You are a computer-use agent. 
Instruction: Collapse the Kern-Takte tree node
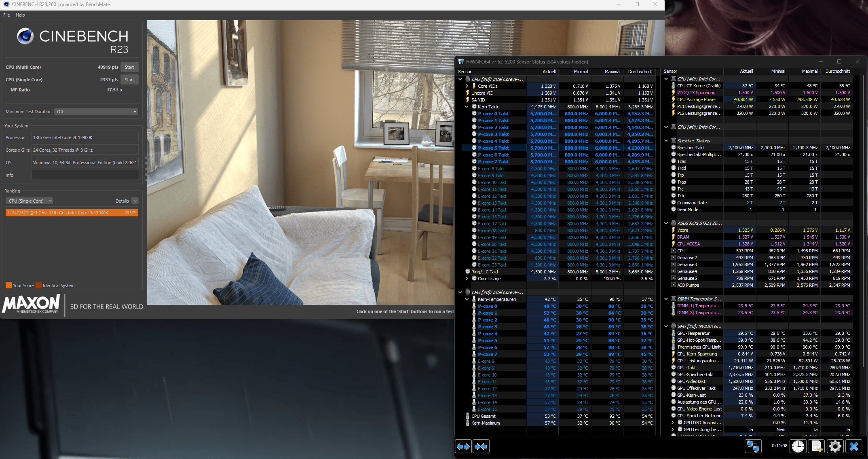point(467,107)
